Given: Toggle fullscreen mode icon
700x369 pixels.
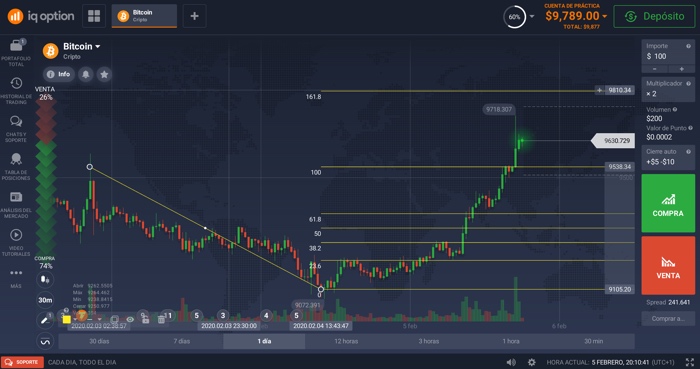Looking at the screenshot, I should 690,362.
